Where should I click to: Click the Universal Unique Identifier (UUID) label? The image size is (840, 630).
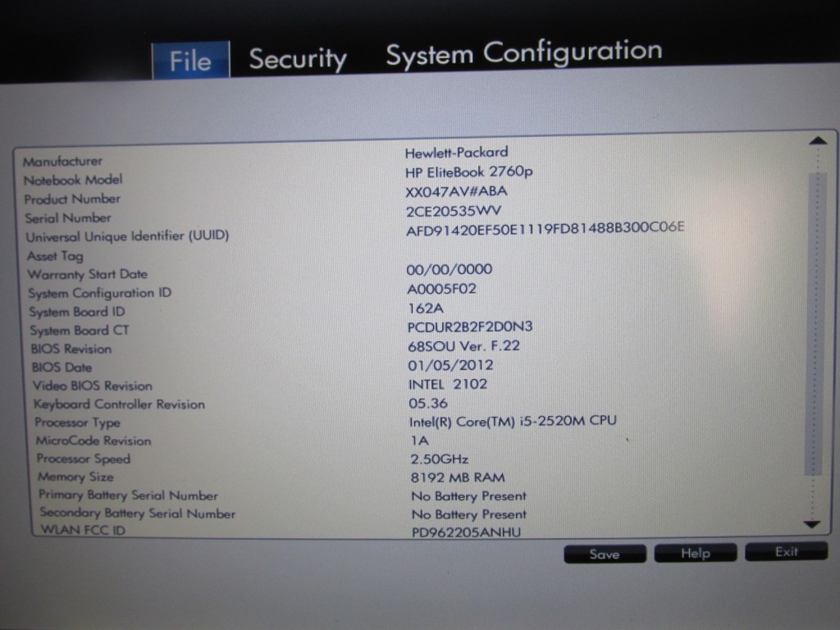point(127,236)
